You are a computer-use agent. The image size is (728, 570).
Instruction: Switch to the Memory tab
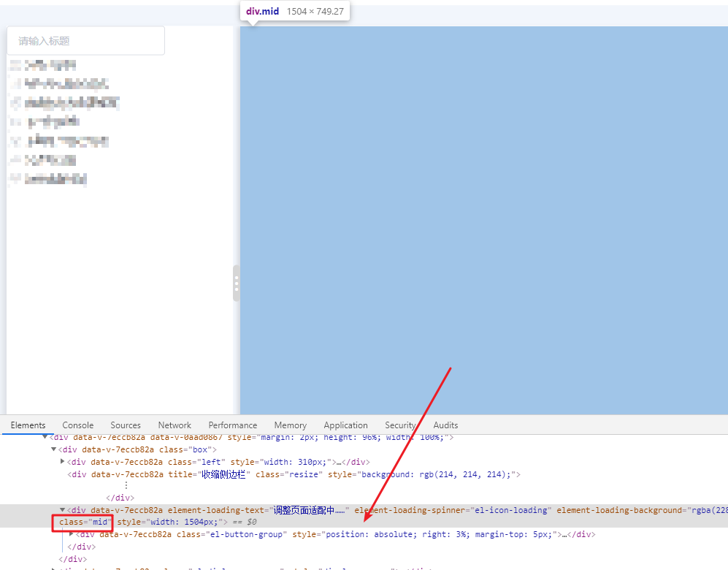[x=290, y=425]
